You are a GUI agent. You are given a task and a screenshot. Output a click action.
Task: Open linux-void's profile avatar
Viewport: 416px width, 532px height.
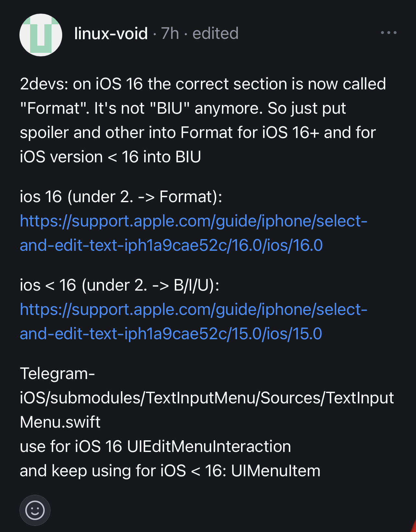[41, 35]
